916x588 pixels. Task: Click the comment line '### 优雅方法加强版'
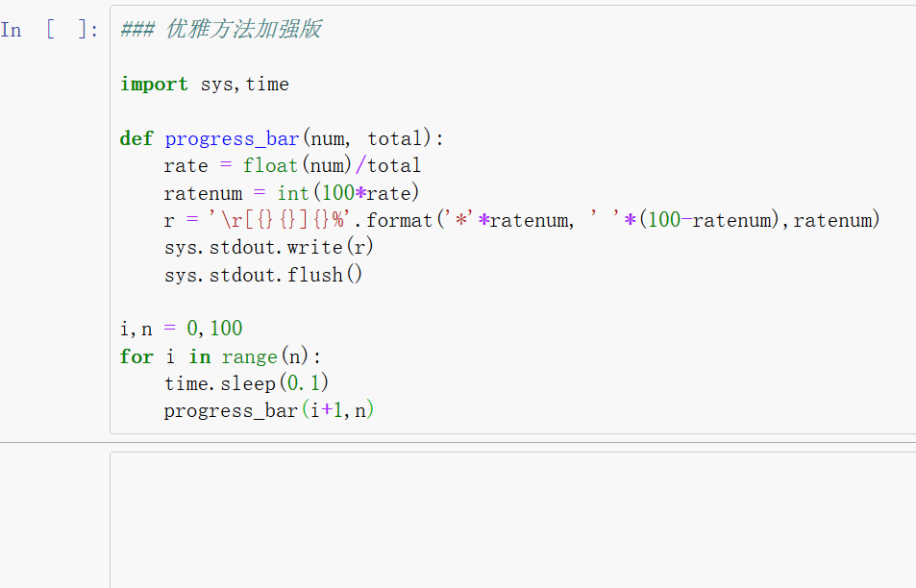click(220, 29)
